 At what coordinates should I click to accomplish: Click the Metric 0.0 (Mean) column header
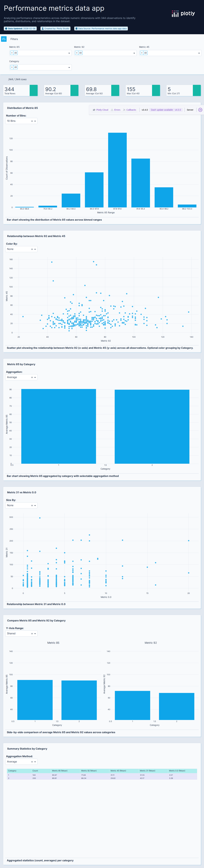(182, 771)
